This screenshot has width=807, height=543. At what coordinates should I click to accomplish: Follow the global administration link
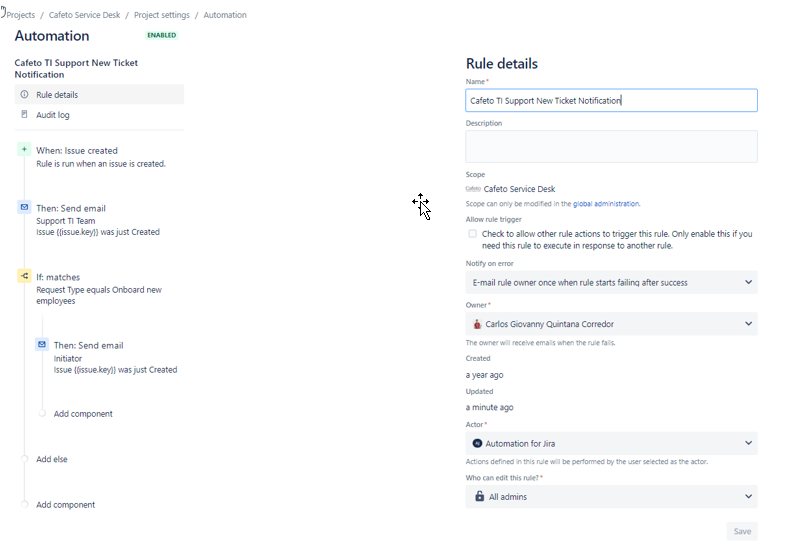(x=606, y=204)
